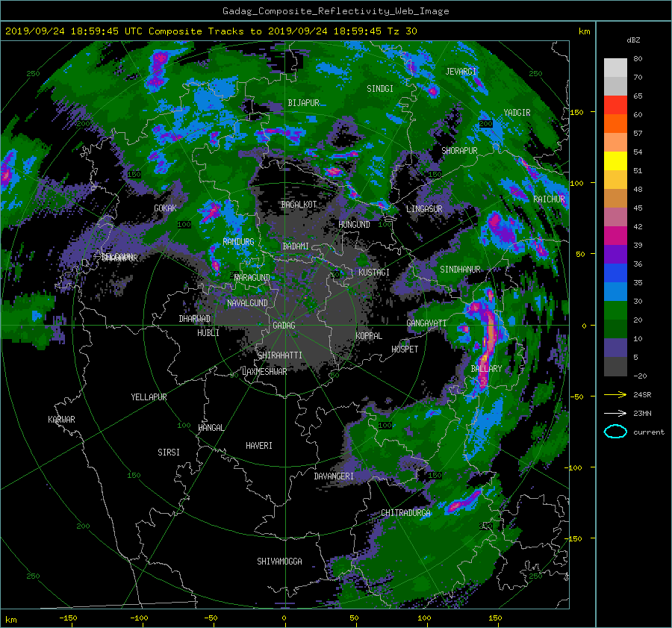
Task: Click the SINDHANUR label
Action: coord(460,270)
